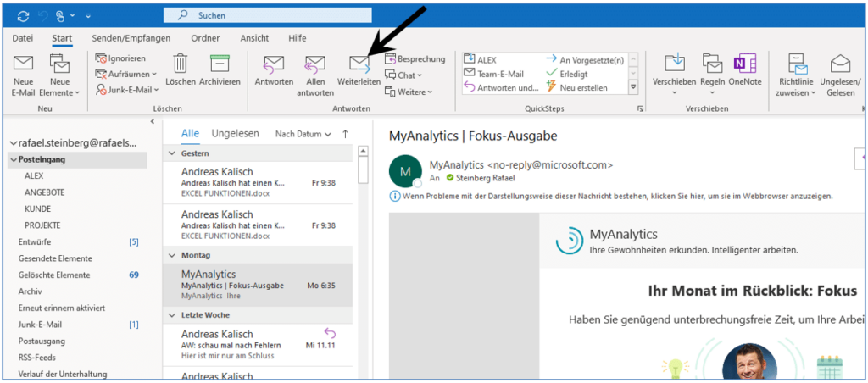868x383 pixels.
Task: Run the An Vorgesetzte(n) quick step
Action: click(x=586, y=60)
